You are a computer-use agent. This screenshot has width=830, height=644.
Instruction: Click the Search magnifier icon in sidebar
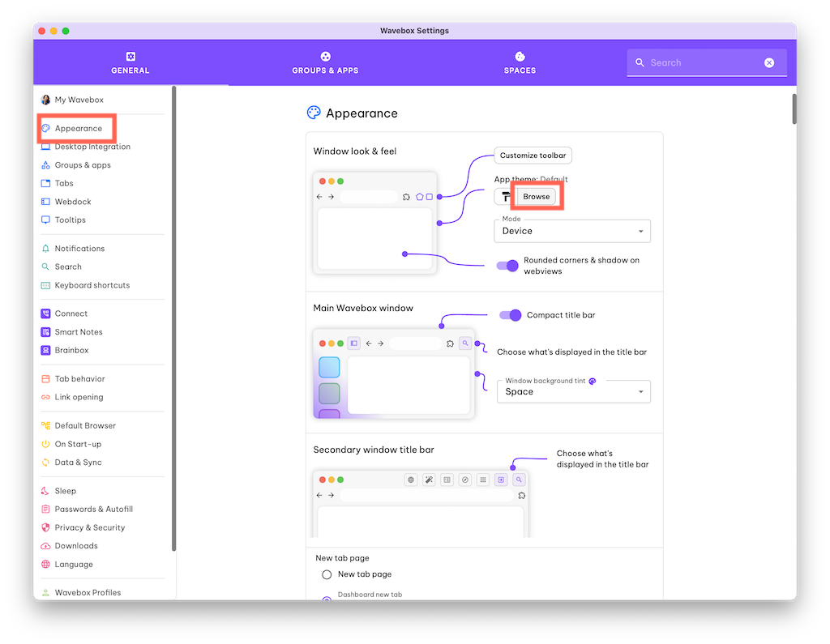[45, 267]
